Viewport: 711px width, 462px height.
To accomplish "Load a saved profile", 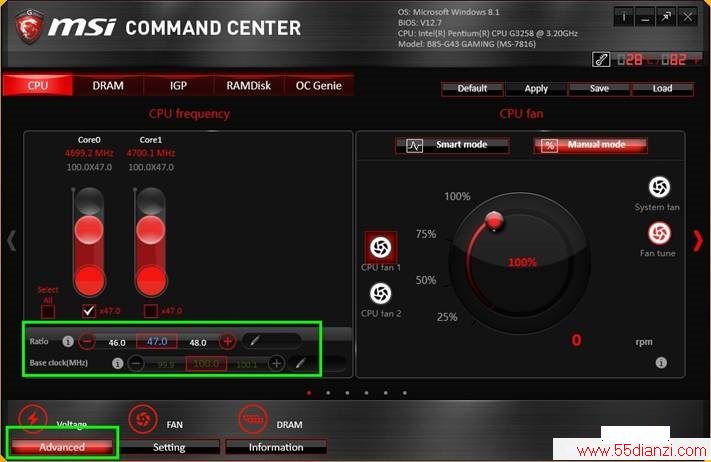I will 662,89.
